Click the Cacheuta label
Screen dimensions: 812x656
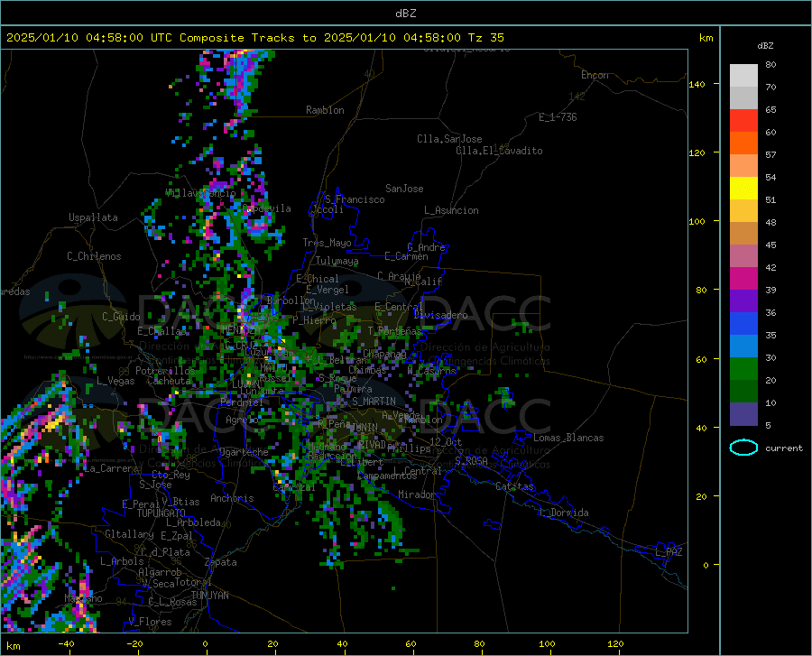tap(169, 381)
